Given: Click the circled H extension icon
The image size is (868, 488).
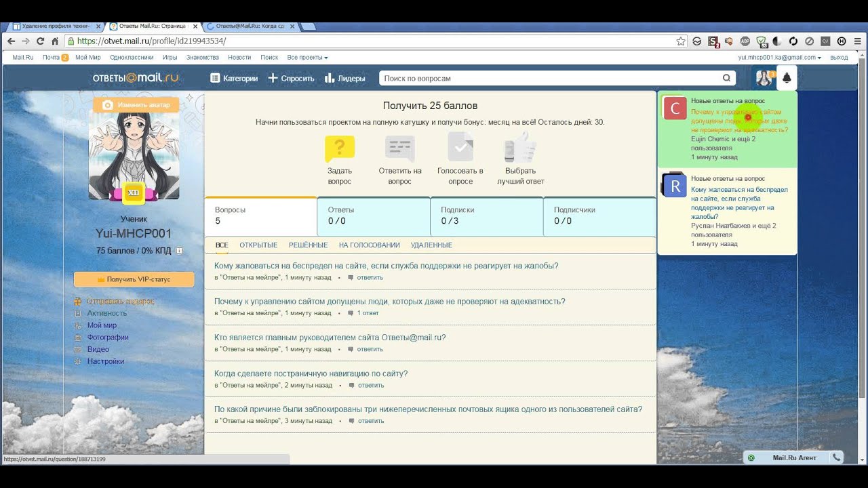Looking at the screenshot, I should (x=842, y=41).
